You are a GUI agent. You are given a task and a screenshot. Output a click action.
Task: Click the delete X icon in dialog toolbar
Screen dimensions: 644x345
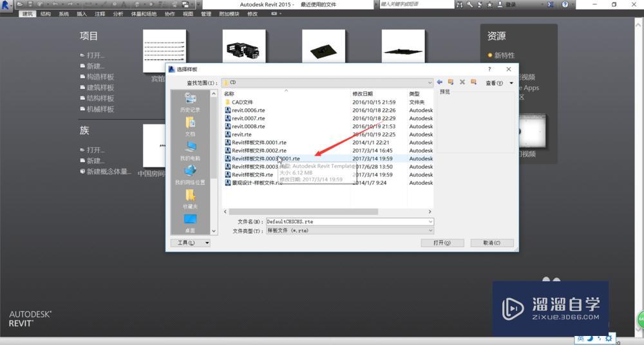(462, 82)
